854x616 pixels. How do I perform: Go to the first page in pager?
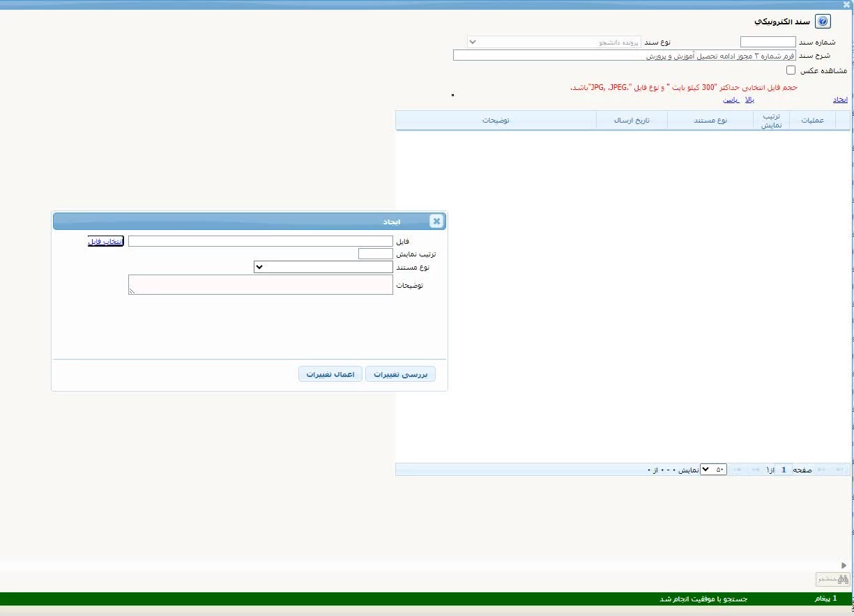[x=840, y=470]
